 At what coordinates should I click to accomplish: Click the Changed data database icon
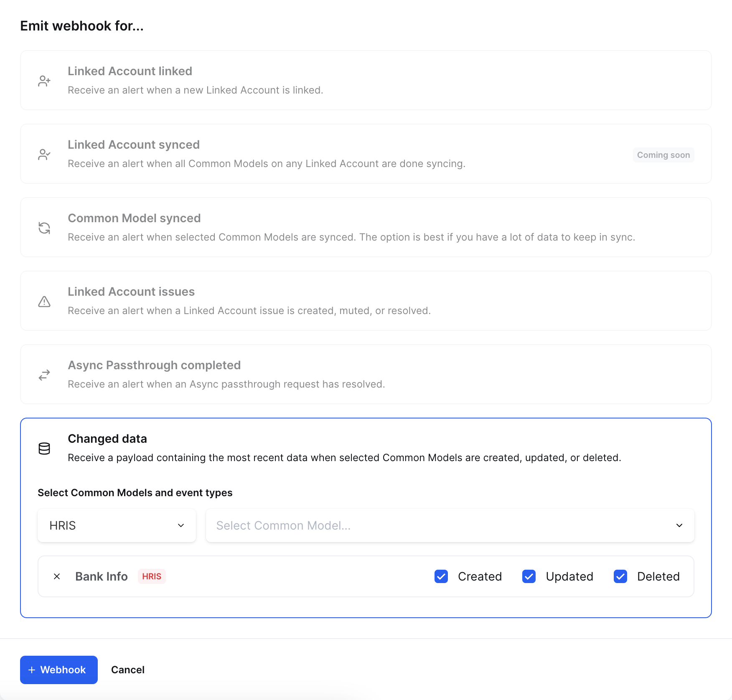pos(44,448)
